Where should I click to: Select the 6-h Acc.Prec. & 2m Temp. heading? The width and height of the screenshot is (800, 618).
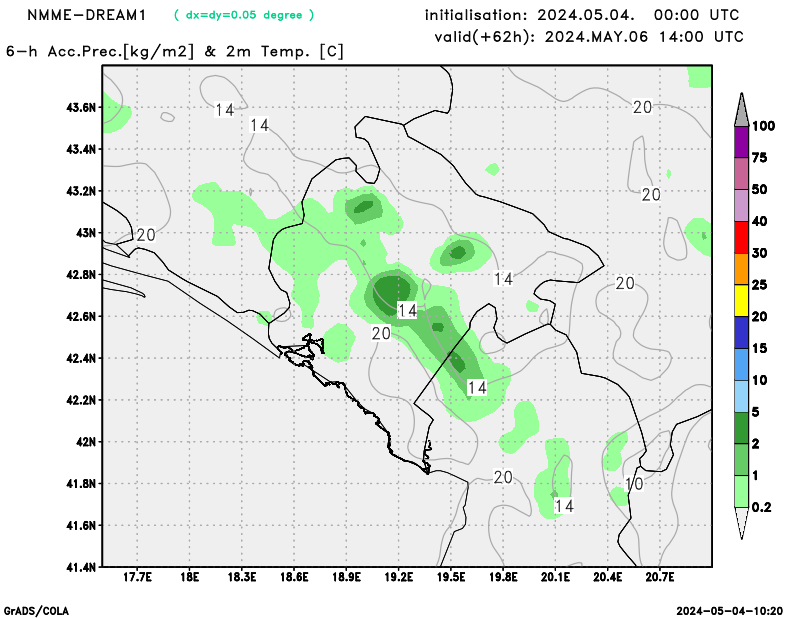point(175,52)
